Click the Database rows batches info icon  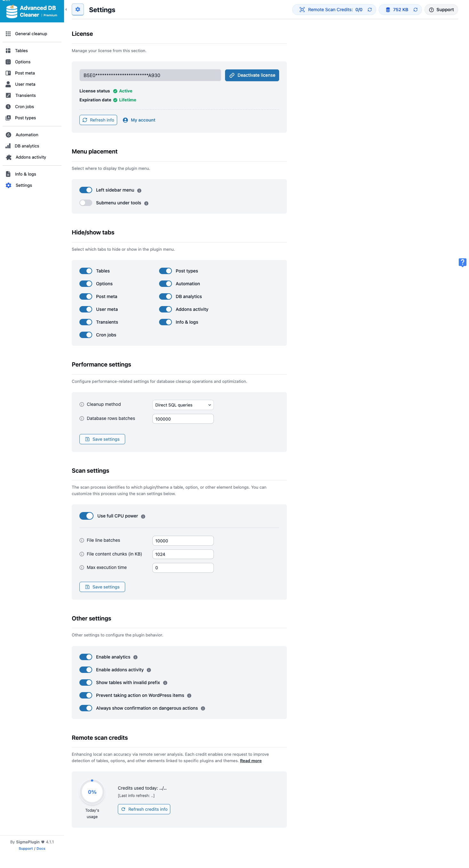82,419
